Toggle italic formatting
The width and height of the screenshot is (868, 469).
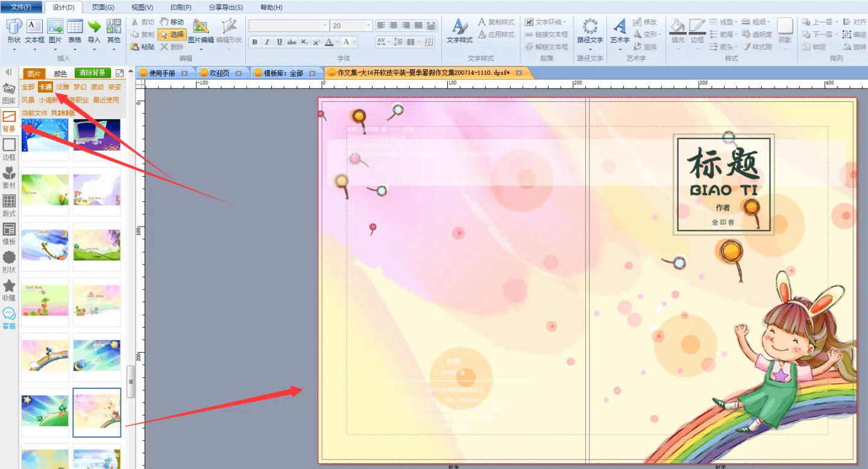[267, 42]
